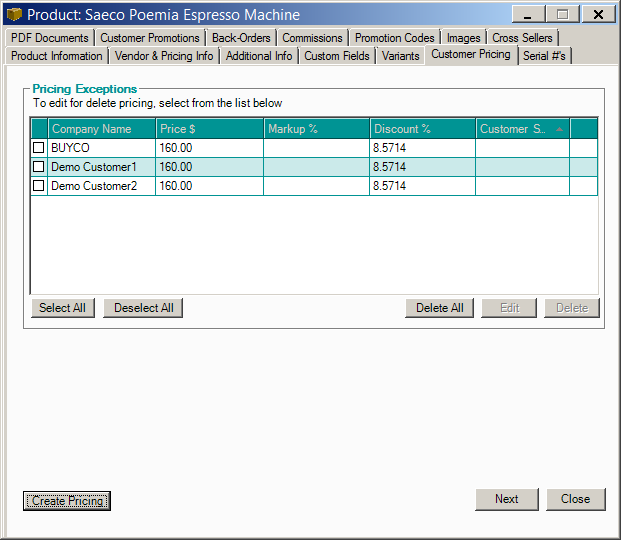Click the sort arrow in Customer S.. column
621x540 pixels.
(559, 129)
